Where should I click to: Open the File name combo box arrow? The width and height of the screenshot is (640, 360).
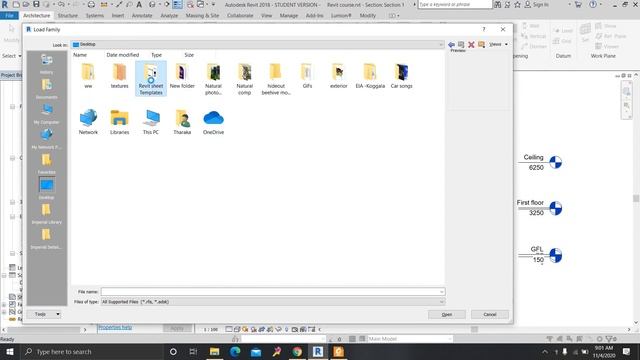tap(442, 291)
